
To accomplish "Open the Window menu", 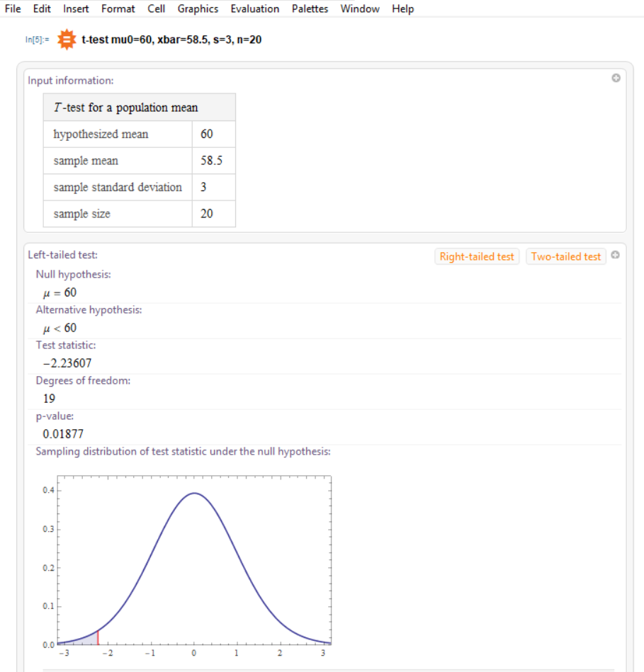I will tap(360, 8).
